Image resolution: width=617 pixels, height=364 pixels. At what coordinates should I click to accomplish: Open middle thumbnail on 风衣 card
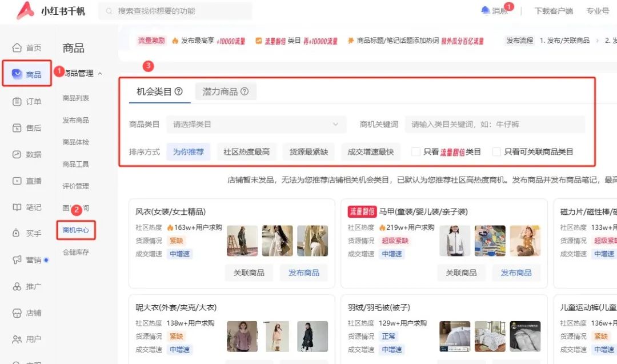pos(278,241)
